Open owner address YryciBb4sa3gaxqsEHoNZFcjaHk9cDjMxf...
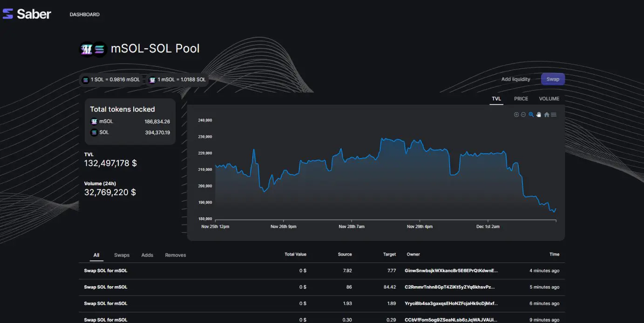Image resolution: width=644 pixels, height=323 pixels. pos(451,303)
